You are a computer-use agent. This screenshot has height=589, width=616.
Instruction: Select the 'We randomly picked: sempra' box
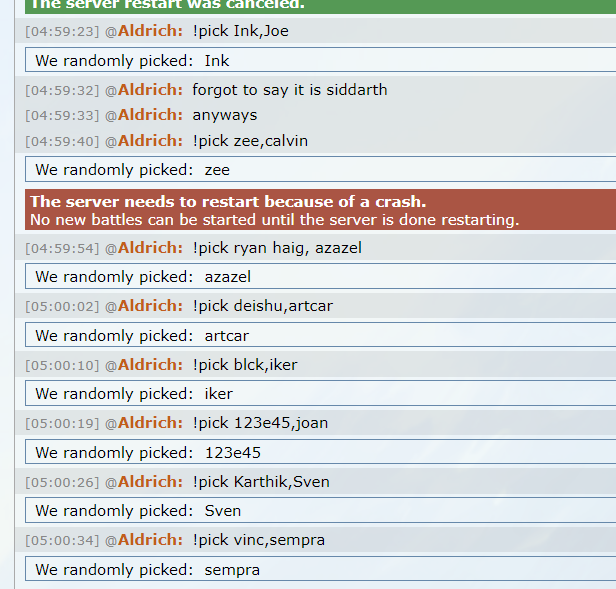(x=320, y=569)
